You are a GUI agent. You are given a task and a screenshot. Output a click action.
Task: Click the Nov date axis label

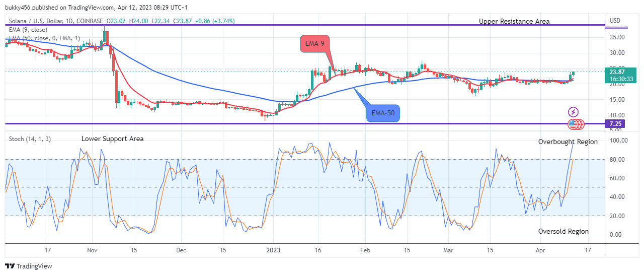(x=92, y=250)
